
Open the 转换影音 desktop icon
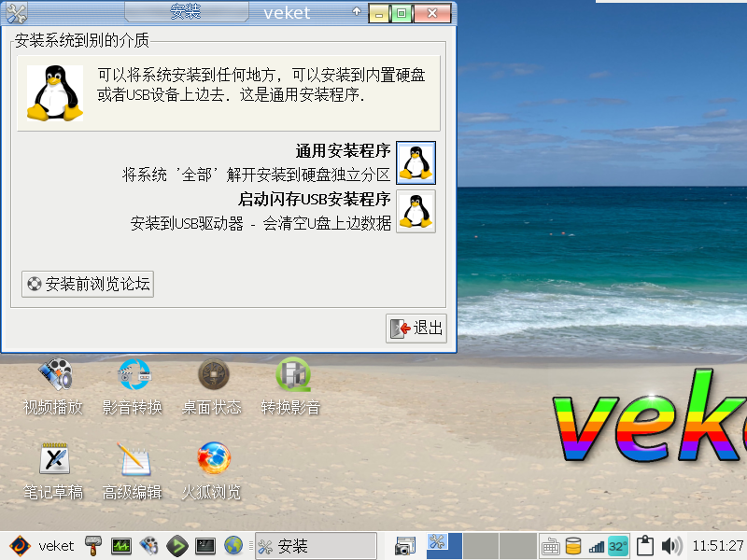point(291,386)
